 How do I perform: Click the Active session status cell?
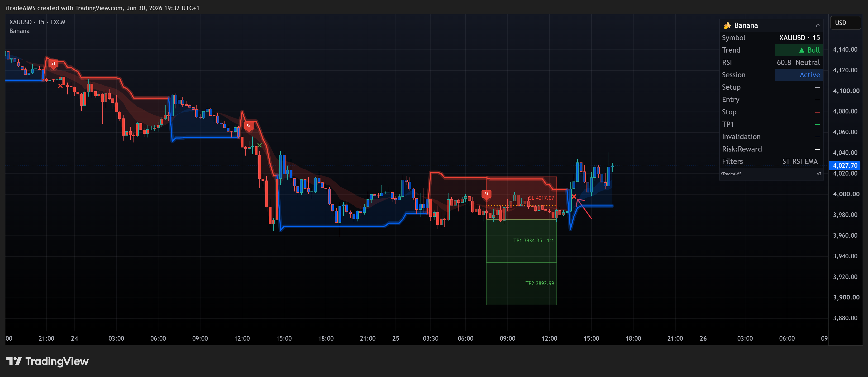[799, 75]
